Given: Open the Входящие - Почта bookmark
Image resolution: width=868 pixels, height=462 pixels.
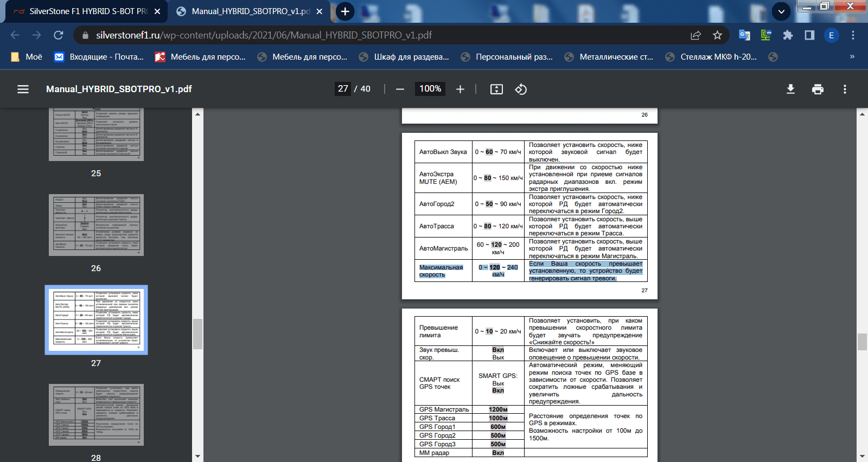Looking at the screenshot, I should pyautogui.click(x=99, y=57).
